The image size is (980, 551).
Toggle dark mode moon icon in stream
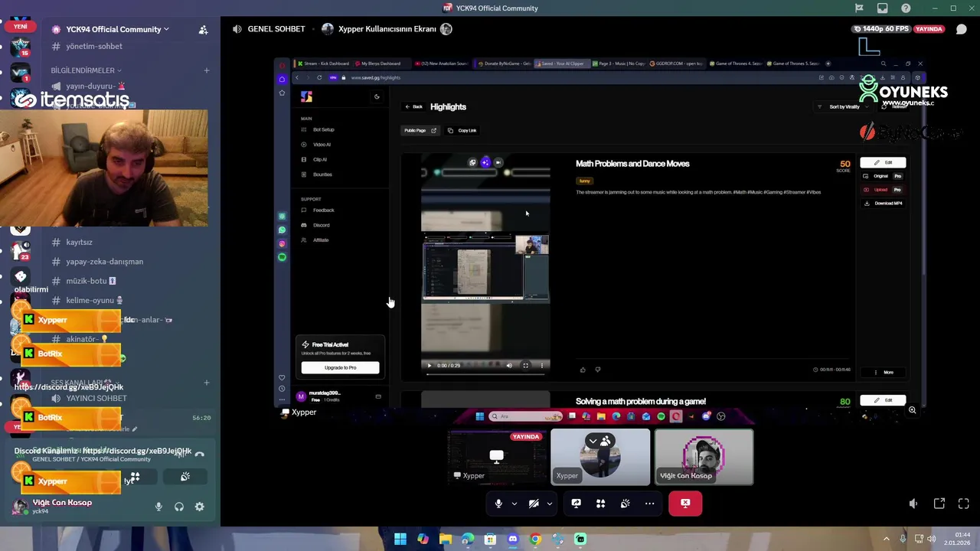[x=376, y=96]
